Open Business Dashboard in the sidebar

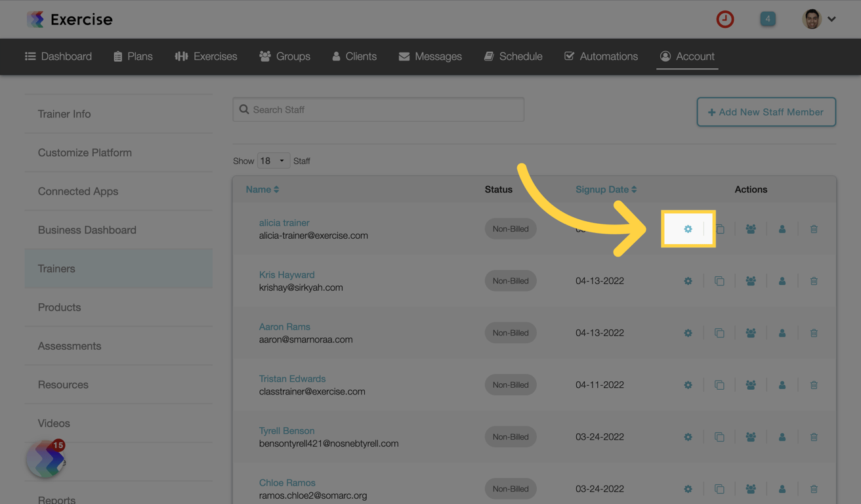click(119, 230)
